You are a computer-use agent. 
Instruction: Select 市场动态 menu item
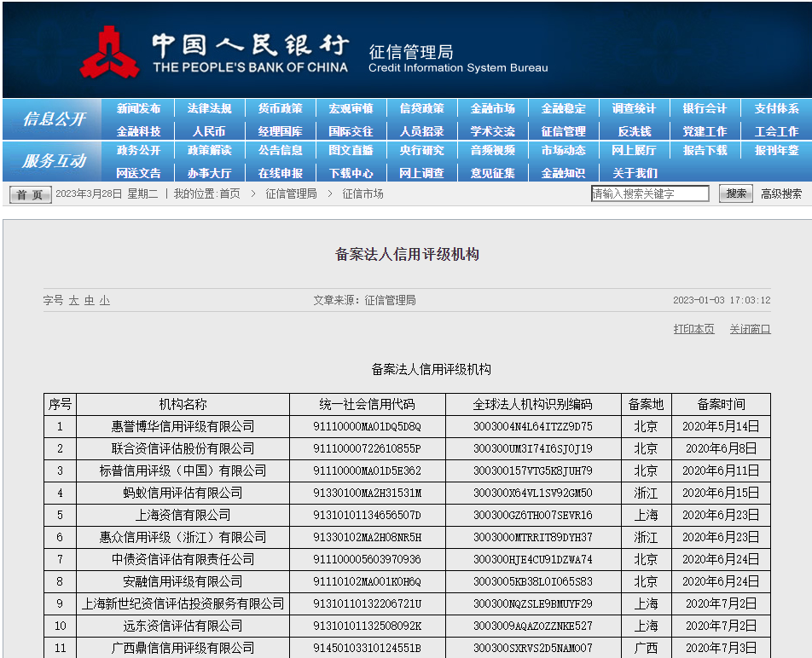[564, 151]
